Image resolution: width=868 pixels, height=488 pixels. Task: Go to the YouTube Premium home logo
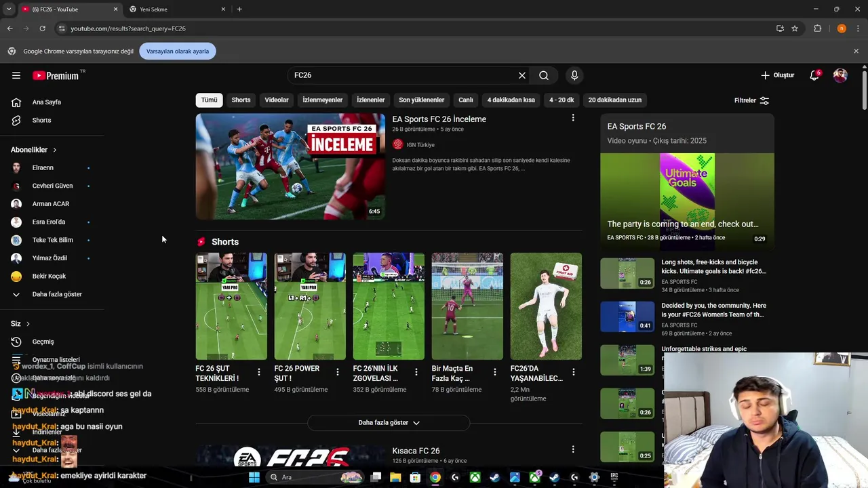point(56,75)
